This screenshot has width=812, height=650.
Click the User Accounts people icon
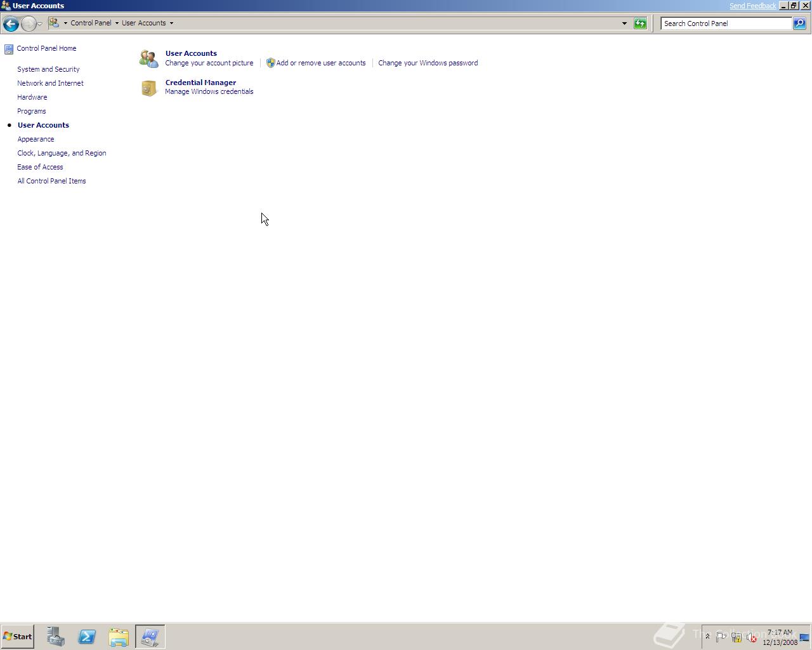(x=149, y=58)
